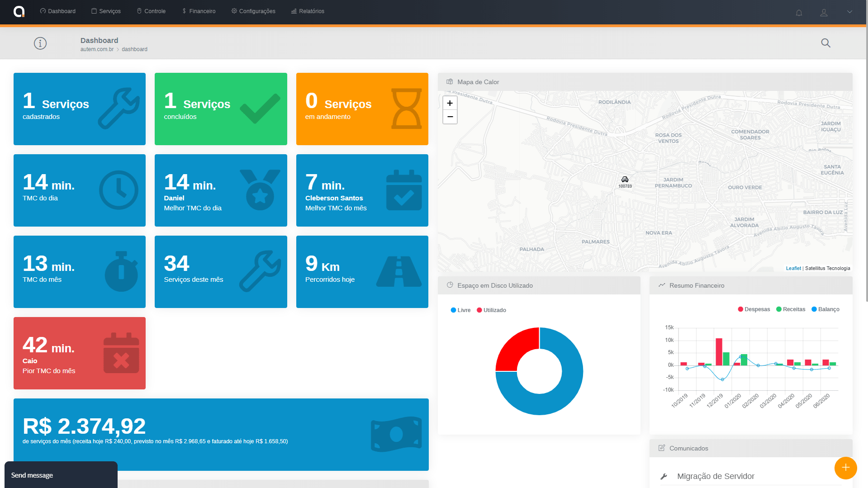Screen dimensions: 868x488
Task: Open the Serviços menu
Action: pos(106,11)
